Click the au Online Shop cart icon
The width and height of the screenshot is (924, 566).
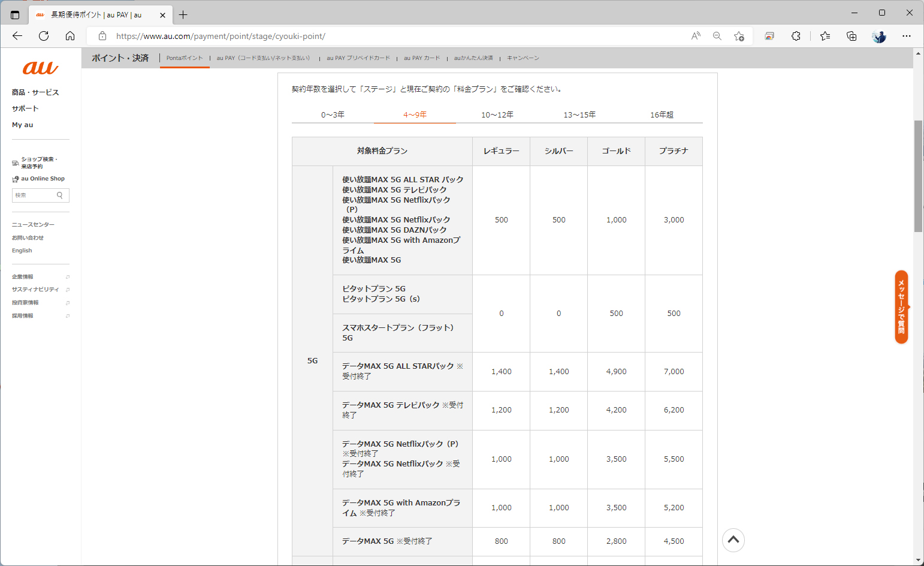click(16, 179)
